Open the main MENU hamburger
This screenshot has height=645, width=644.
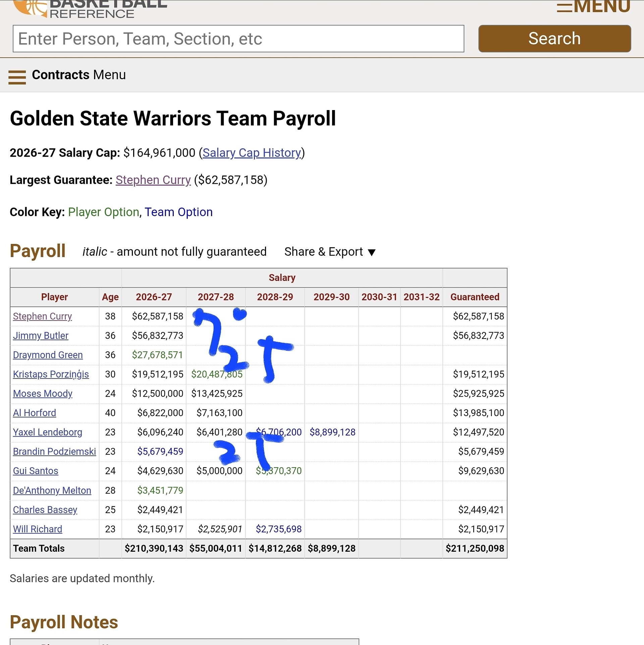pos(594,6)
